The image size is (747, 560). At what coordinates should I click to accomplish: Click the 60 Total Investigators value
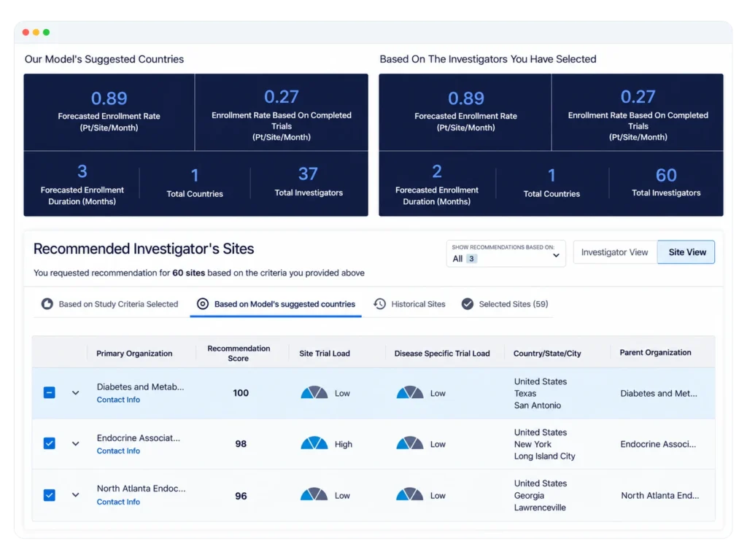tap(666, 175)
